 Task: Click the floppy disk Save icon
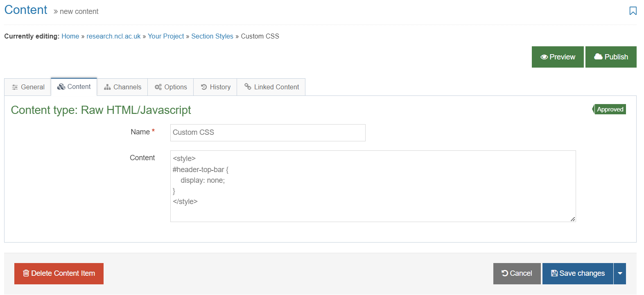[554, 273]
